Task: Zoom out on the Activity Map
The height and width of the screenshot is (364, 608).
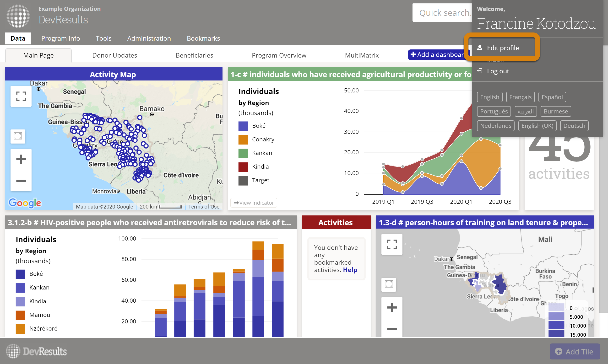Action: [21, 181]
